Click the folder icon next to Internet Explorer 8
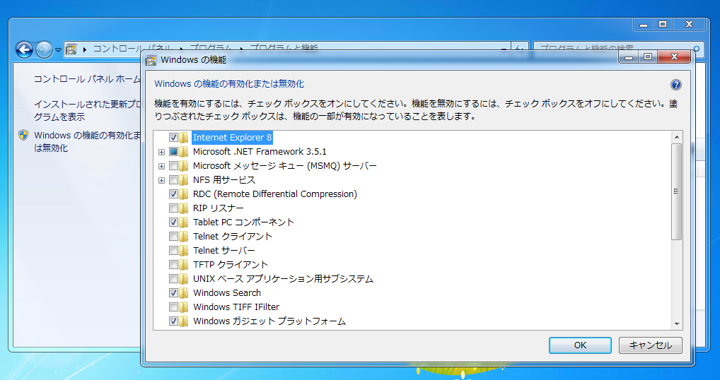720x380 pixels. (184, 137)
